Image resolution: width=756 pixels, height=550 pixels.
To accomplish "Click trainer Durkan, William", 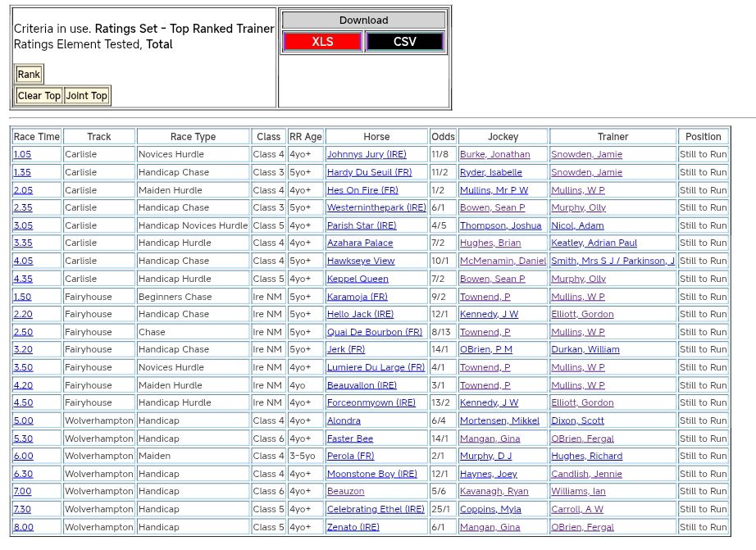I will pos(585,350).
